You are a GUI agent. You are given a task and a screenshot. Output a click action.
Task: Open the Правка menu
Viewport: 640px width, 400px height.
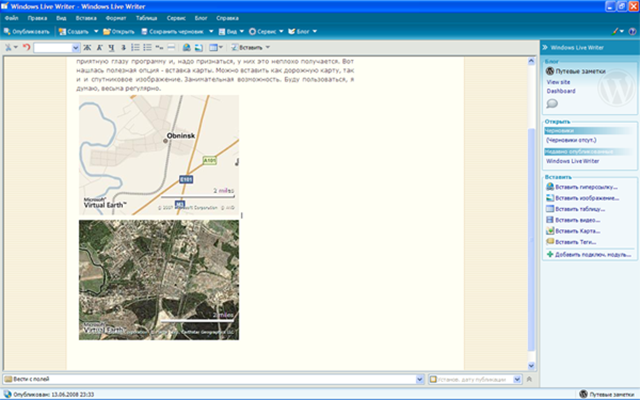click(37, 18)
